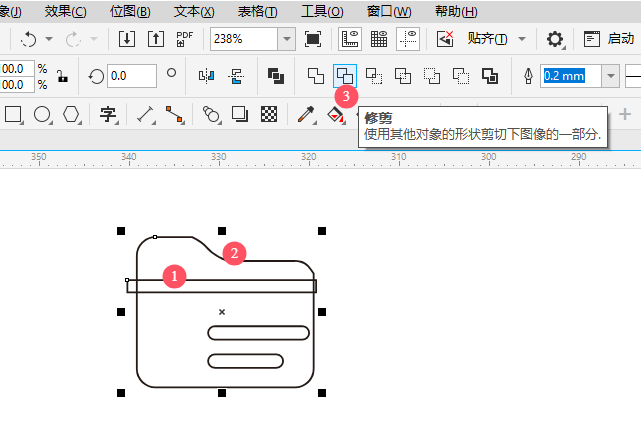Click the Undo arrow icon
Image resolution: width=641 pixels, height=440 pixels.
(x=29, y=39)
